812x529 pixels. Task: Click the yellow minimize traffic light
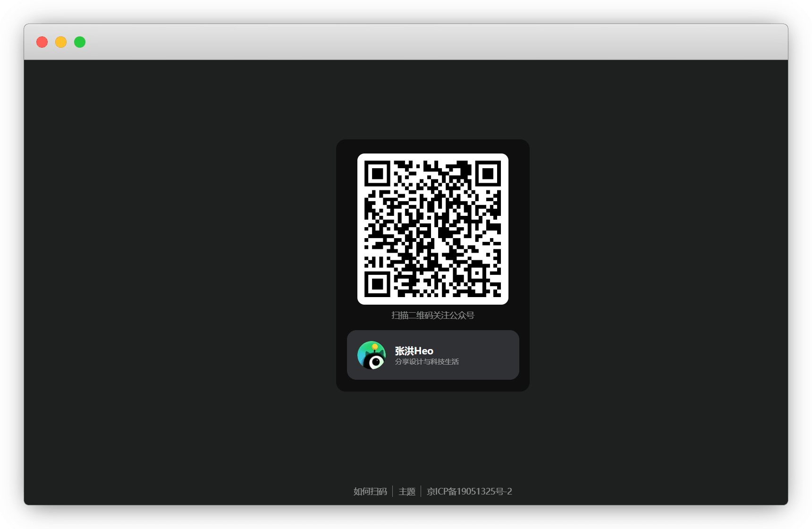[x=60, y=42]
